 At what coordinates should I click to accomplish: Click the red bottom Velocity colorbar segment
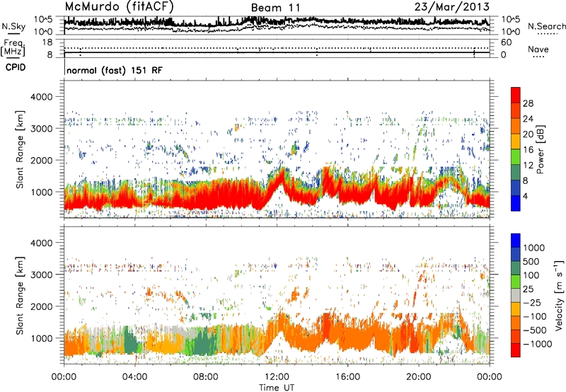(x=516, y=350)
